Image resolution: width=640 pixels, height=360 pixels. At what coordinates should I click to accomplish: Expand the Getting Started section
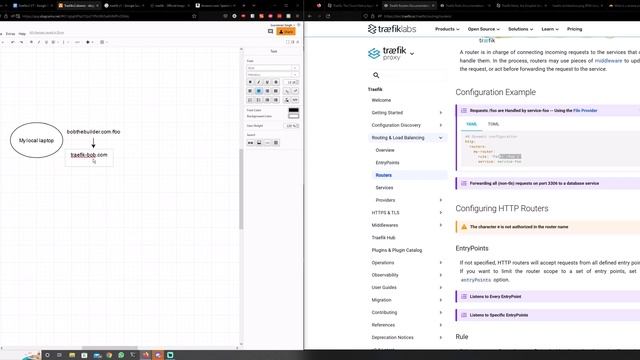pyautogui.click(x=441, y=113)
